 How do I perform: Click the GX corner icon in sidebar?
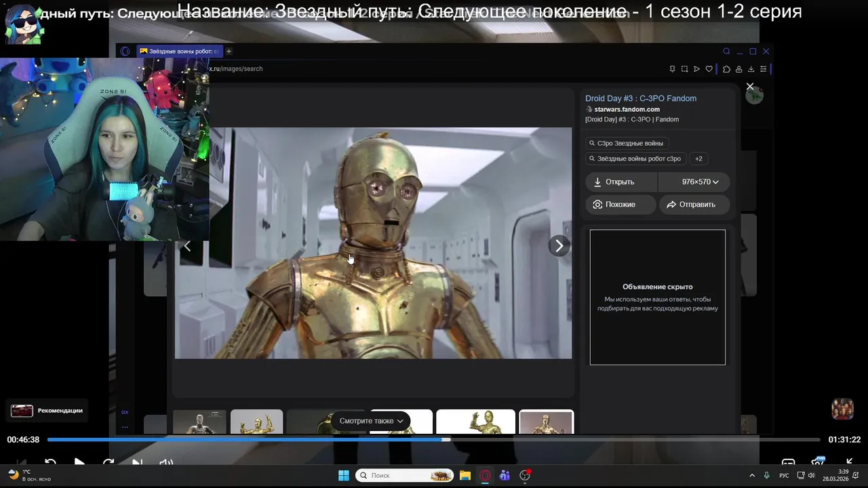(x=125, y=412)
